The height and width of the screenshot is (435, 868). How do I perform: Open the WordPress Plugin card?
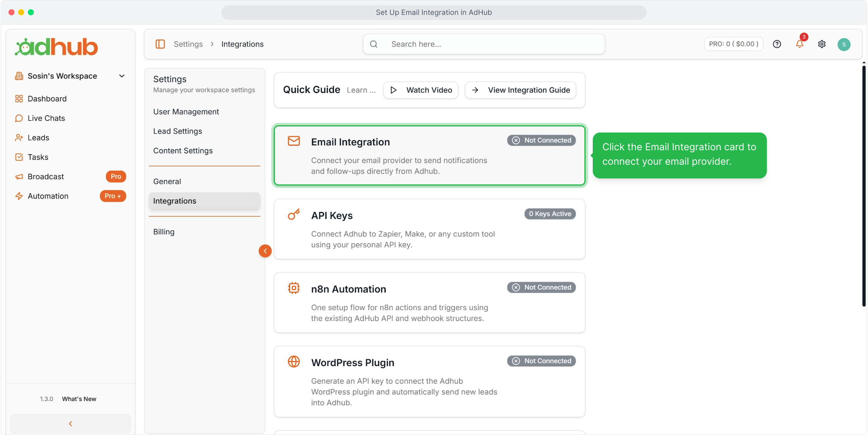click(430, 382)
